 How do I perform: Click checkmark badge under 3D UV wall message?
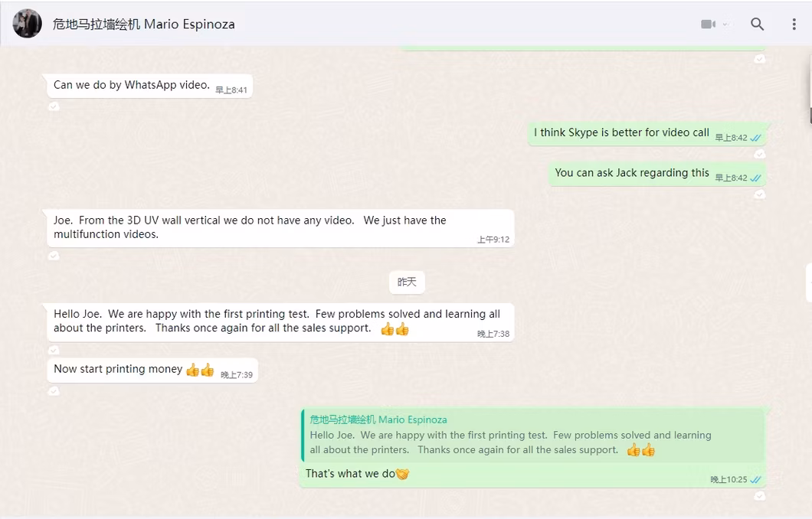[x=54, y=256]
